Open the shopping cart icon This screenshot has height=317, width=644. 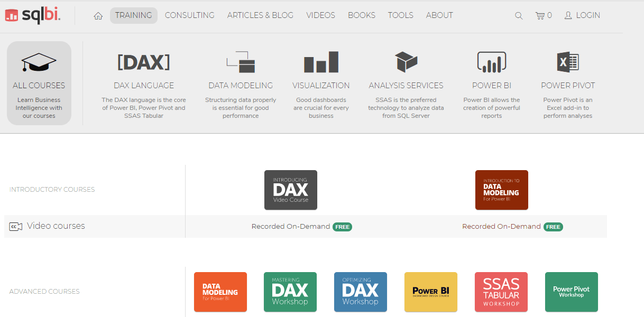(x=540, y=16)
